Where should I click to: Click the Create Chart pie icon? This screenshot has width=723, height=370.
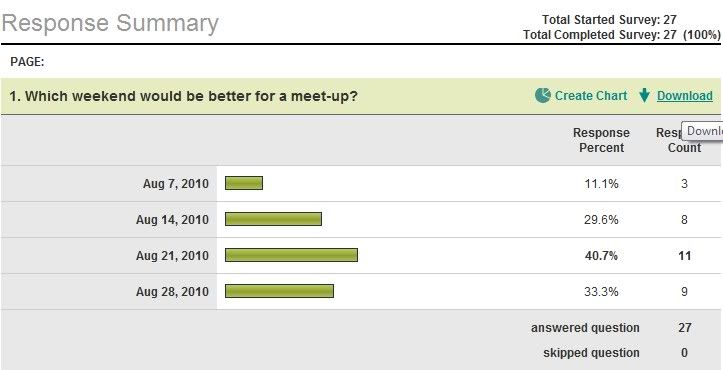[x=543, y=95]
